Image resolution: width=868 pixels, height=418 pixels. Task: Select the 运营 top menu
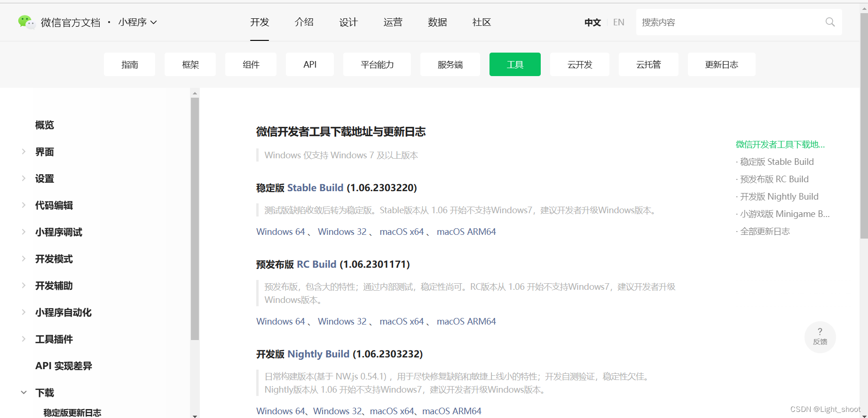point(393,22)
